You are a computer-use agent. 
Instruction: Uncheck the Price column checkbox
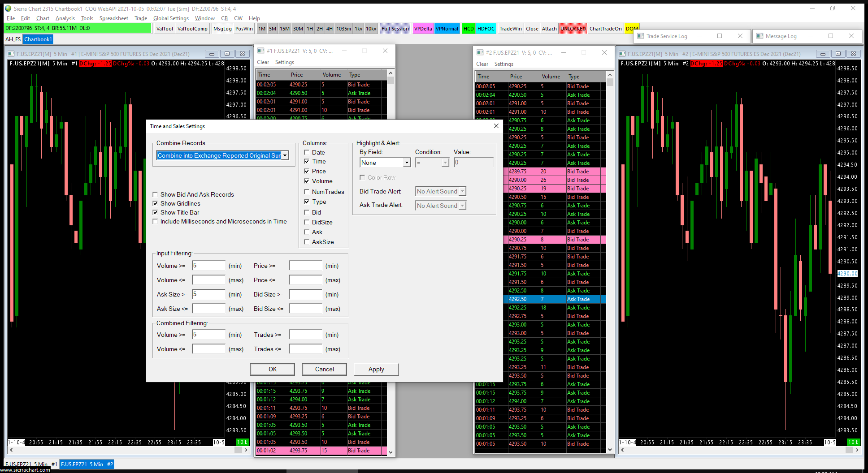tap(307, 171)
